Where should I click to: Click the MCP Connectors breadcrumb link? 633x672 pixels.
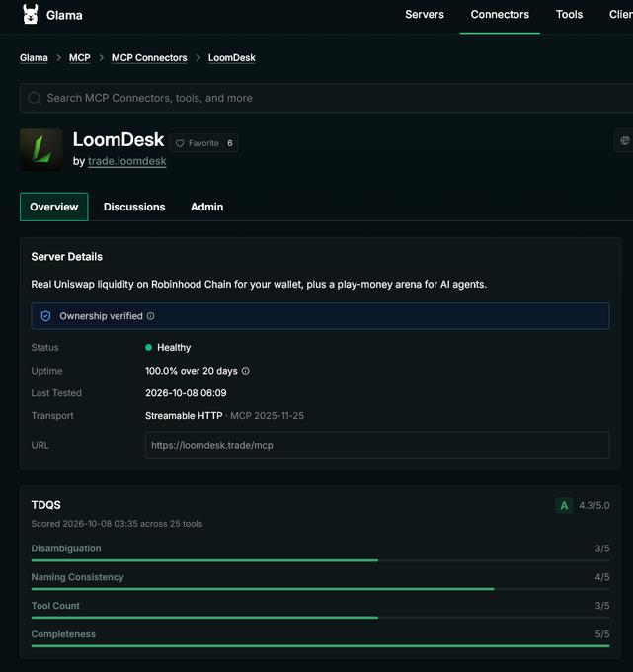click(149, 58)
